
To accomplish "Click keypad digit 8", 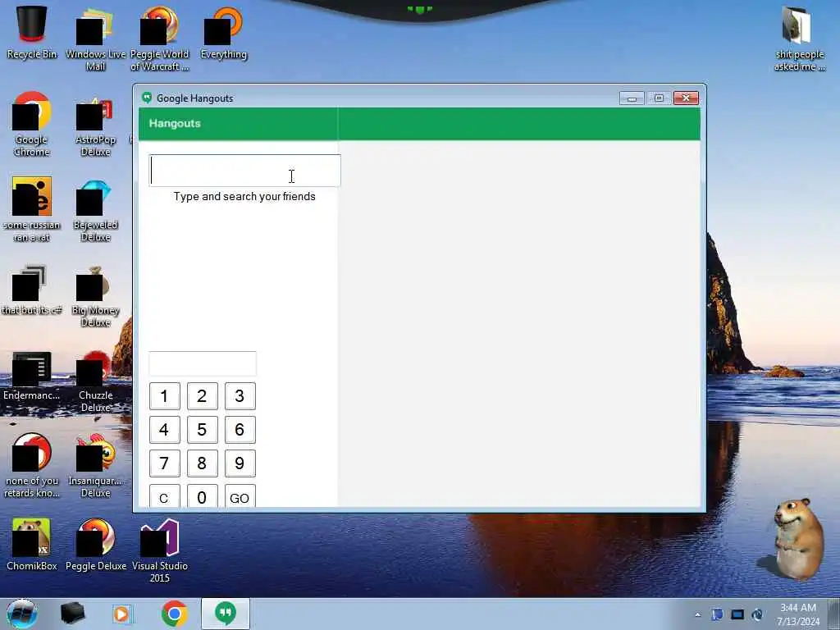I will coord(202,463).
